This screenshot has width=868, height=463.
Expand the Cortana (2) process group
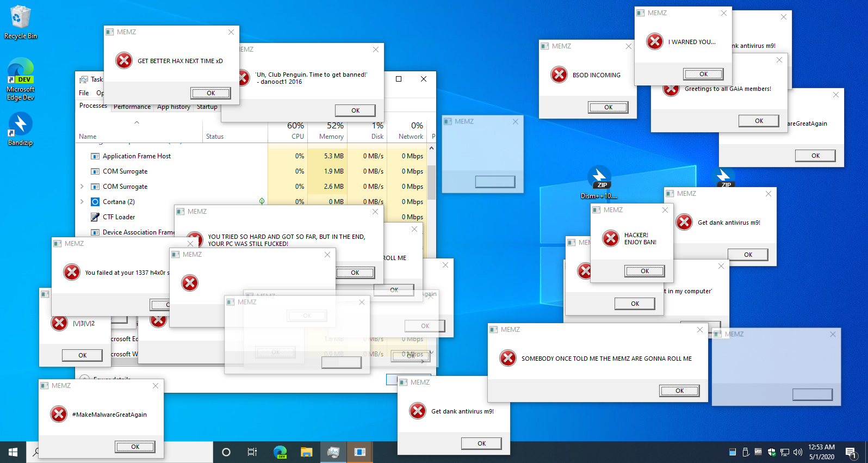pos(82,202)
